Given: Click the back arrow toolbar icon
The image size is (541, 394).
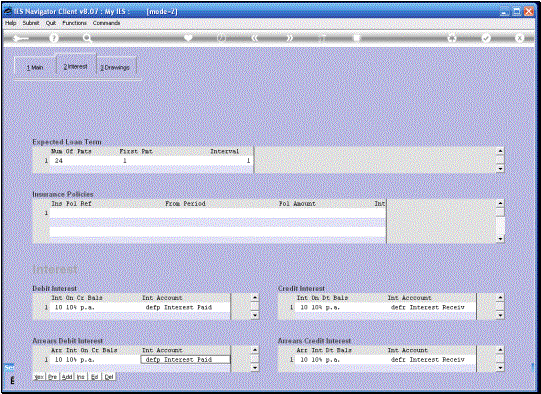Looking at the screenshot, I should 20,38.
